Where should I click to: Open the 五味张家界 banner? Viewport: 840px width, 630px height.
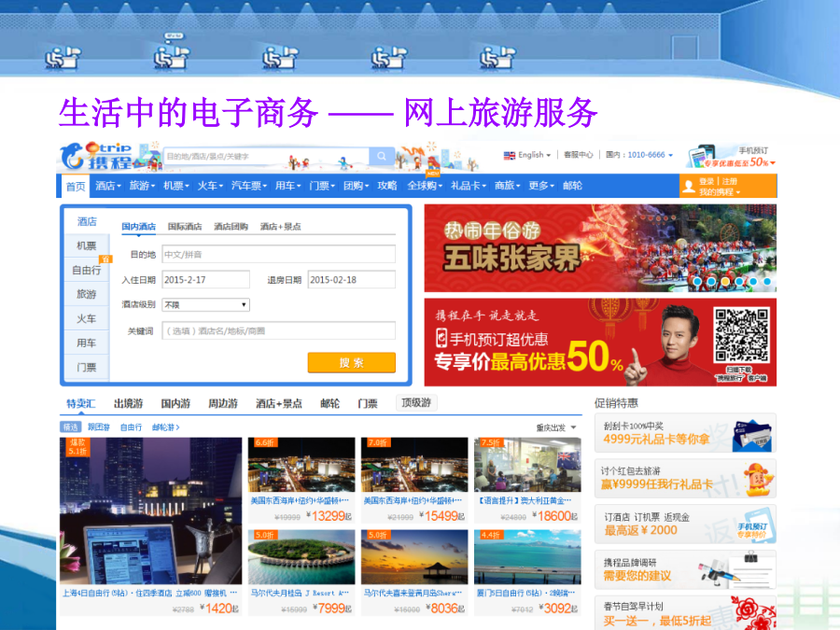[x=600, y=248]
